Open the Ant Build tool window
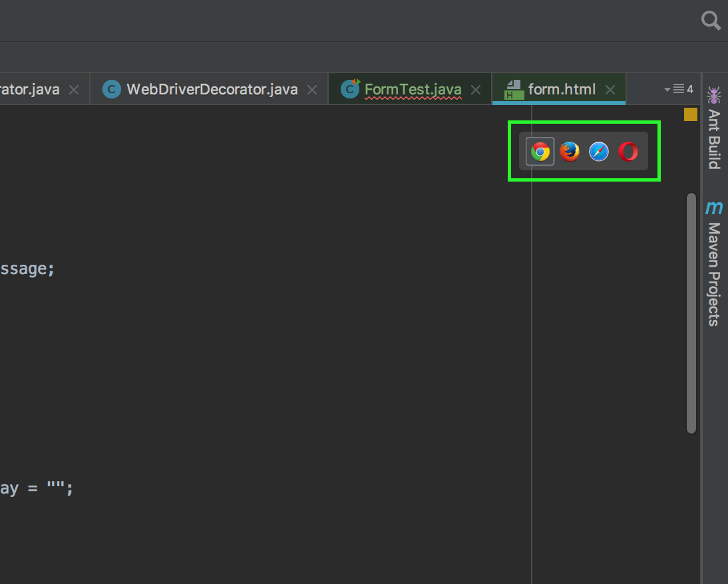The width and height of the screenshot is (728, 584). (x=714, y=128)
